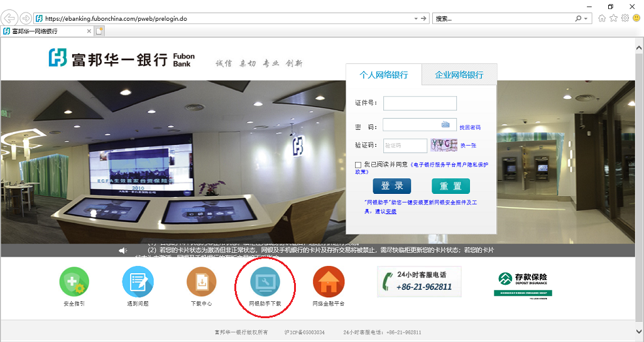Click the 找回密码 forgot password link

click(x=470, y=127)
